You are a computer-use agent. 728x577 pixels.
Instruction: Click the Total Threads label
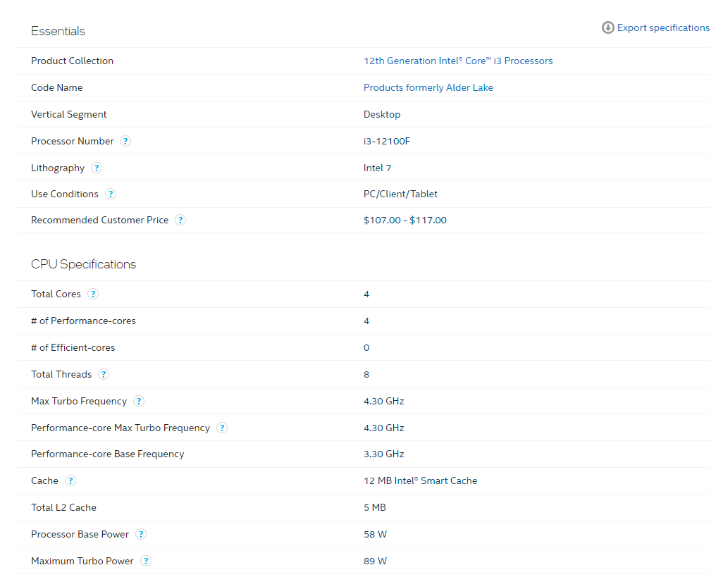(61, 375)
